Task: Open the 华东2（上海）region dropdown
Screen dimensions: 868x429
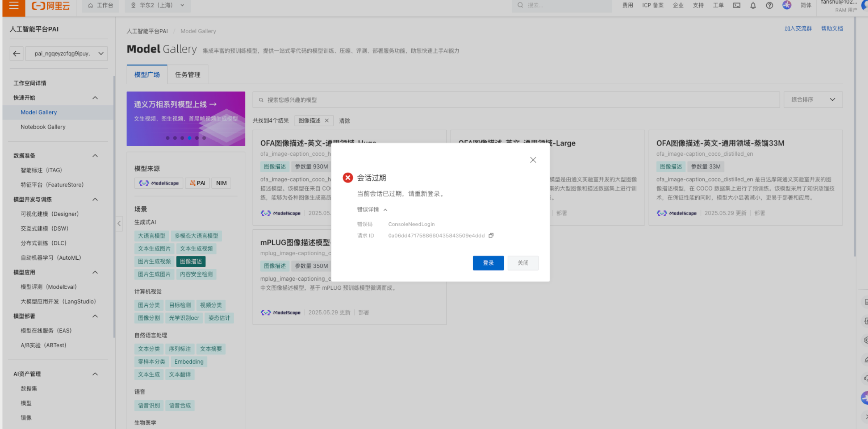Action: coord(158,5)
